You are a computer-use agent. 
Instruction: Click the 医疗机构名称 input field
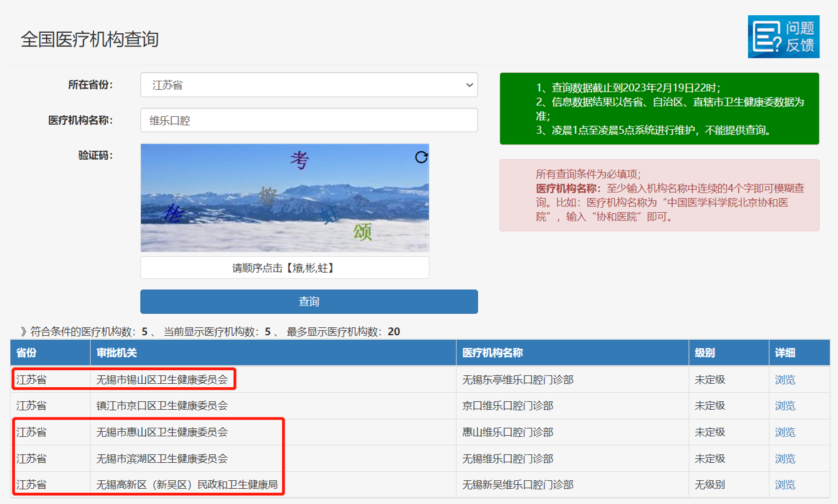click(308, 120)
